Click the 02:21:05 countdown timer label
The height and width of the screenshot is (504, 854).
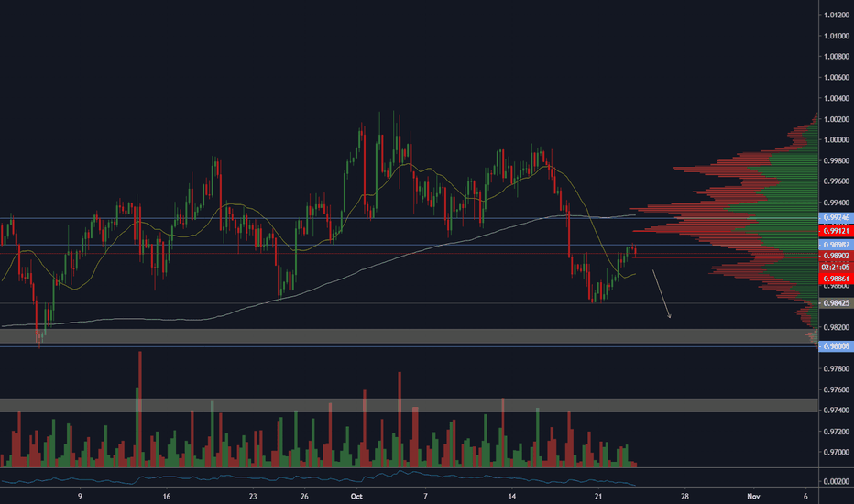pos(836,268)
